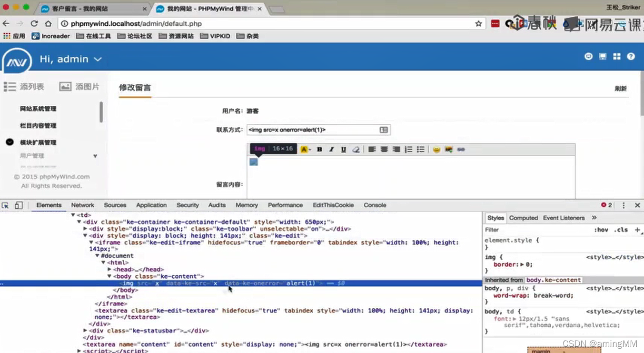The width and height of the screenshot is (644, 353).
Task: Open the highlight color dropdown in the editor
Action: pos(305,149)
